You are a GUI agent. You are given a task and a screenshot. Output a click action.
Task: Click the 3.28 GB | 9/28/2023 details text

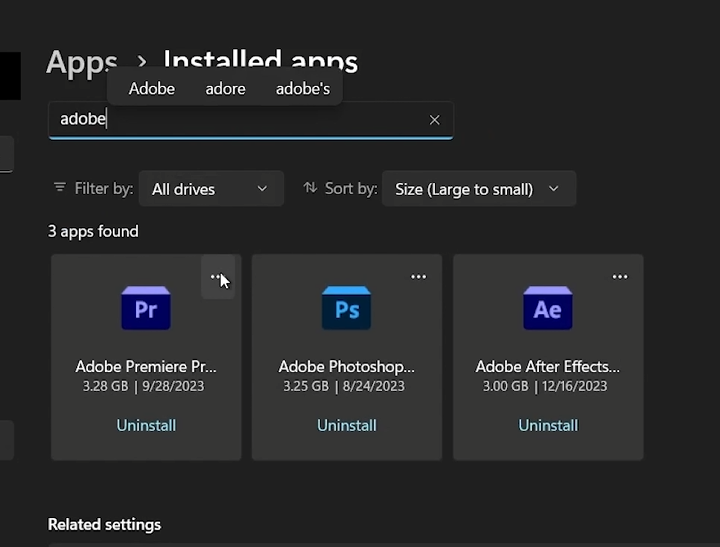(x=143, y=386)
